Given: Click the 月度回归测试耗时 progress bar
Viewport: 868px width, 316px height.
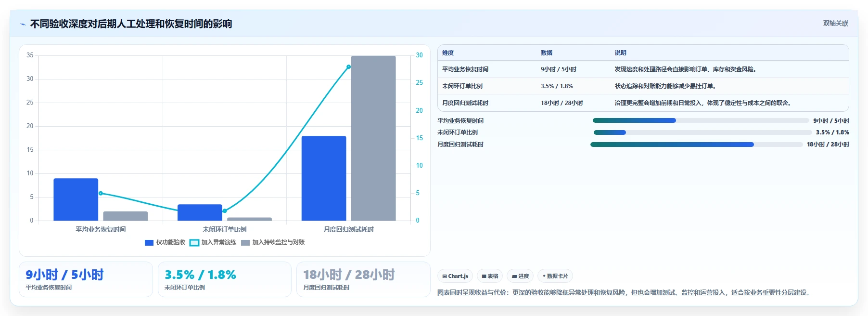Looking at the screenshot, I should pos(696,145).
